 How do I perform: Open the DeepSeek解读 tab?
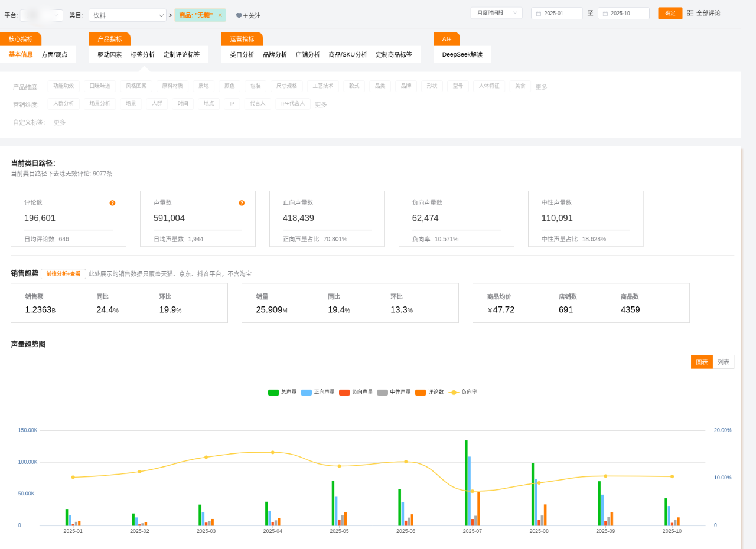462,54
